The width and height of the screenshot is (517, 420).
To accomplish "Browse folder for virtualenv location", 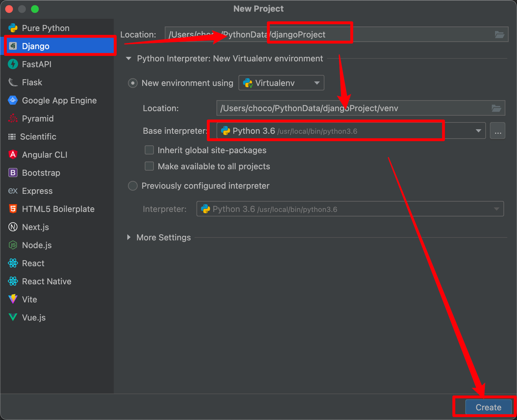I will (x=496, y=108).
